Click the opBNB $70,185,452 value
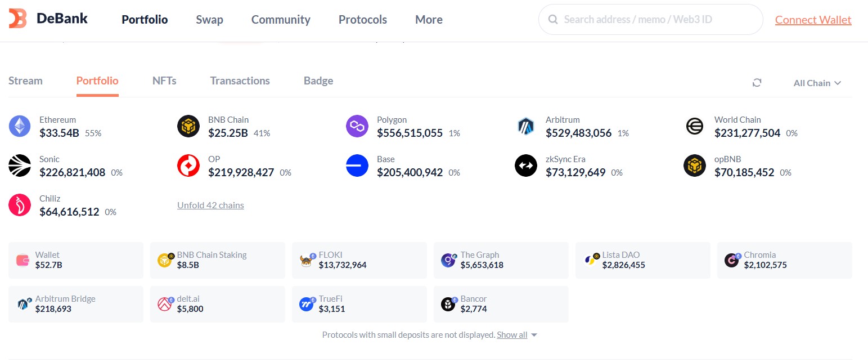 tap(744, 172)
